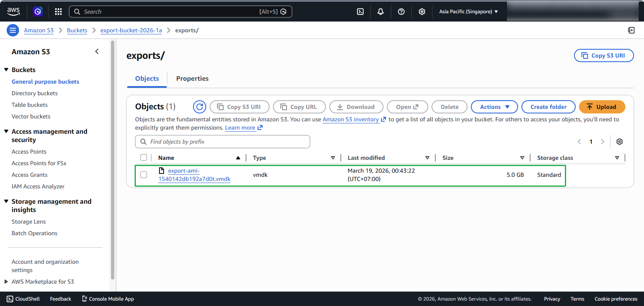The image size is (644, 306).
Task: Sort by Name ascending arrow
Action: [238, 158]
